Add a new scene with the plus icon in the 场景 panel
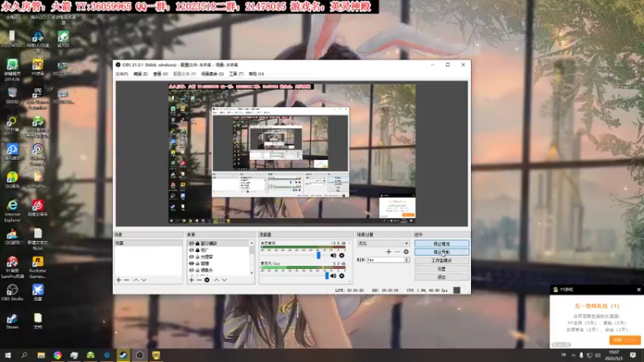 click(x=118, y=280)
